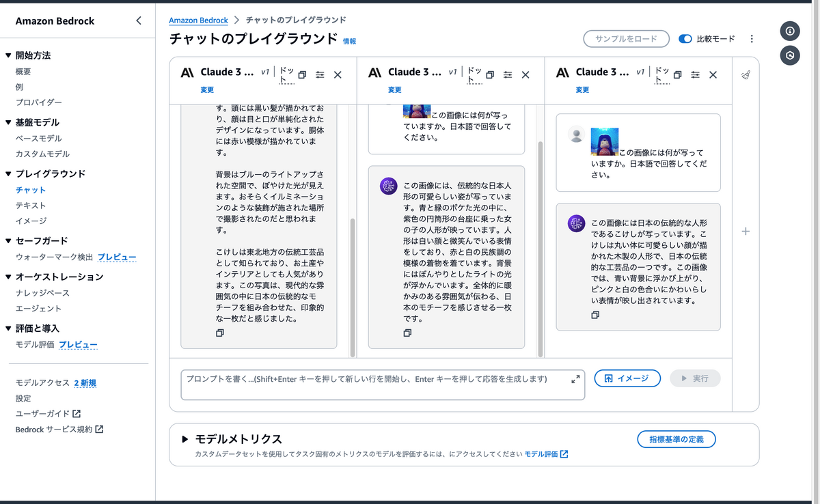Open second panel's configuration sliders icon
The height and width of the screenshot is (504, 820).
(508, 75)
